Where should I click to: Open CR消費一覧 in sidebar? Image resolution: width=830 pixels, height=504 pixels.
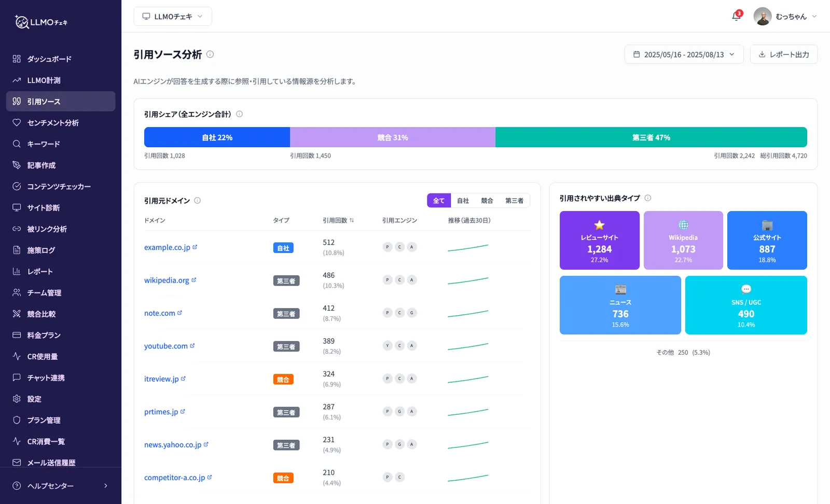pos(61,442)
